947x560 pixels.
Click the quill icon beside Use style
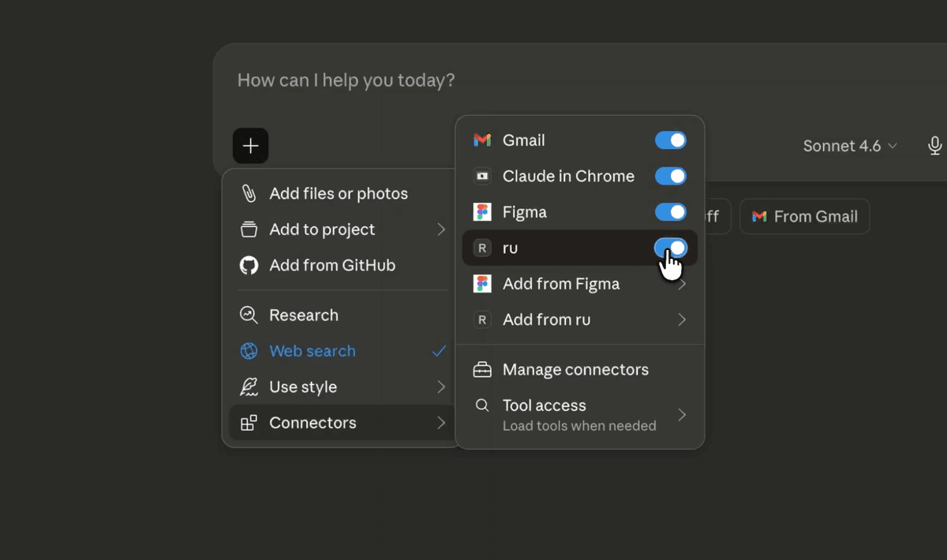(x=249, y=386)
